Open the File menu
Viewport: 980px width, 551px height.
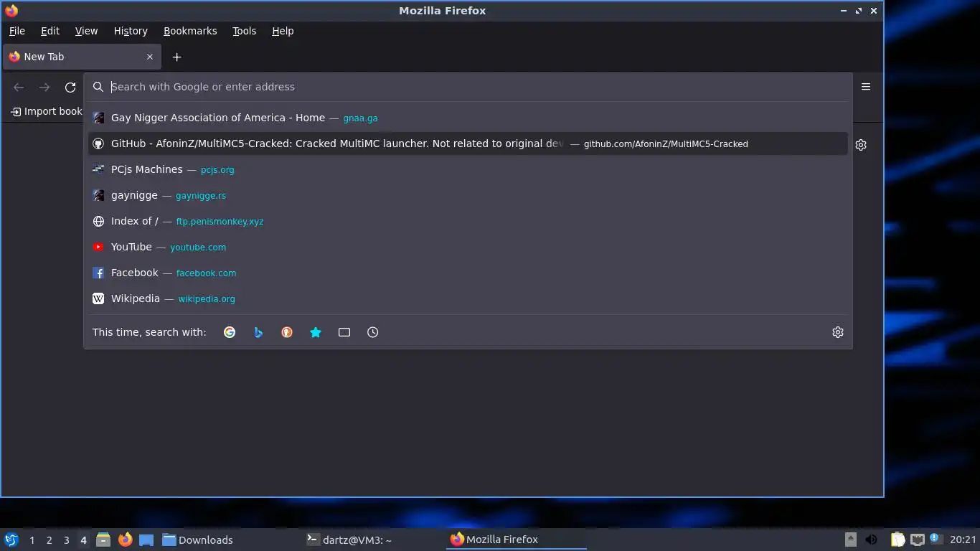(x=17, y=31)
